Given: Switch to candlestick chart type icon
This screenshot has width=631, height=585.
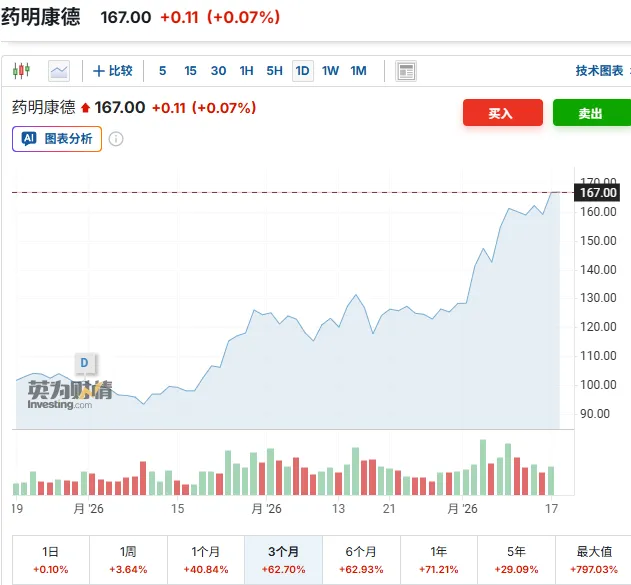Looking at the screenshot, I should point(21,71).
